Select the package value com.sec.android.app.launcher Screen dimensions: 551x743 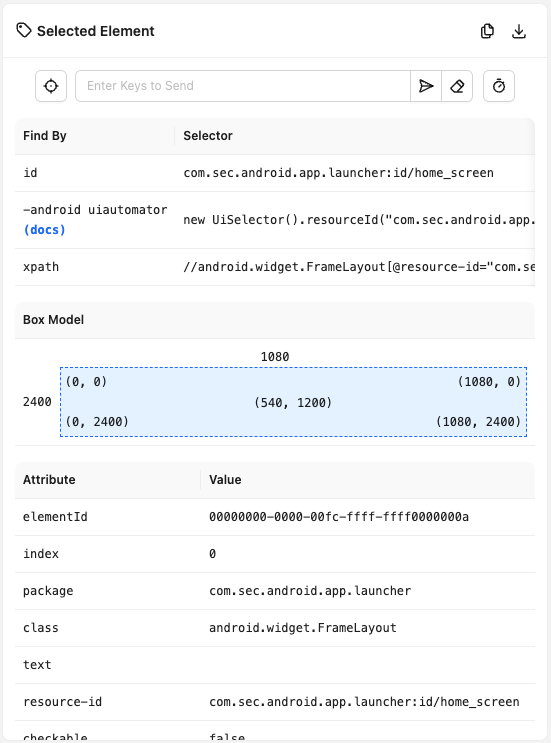tap(310, 591)
